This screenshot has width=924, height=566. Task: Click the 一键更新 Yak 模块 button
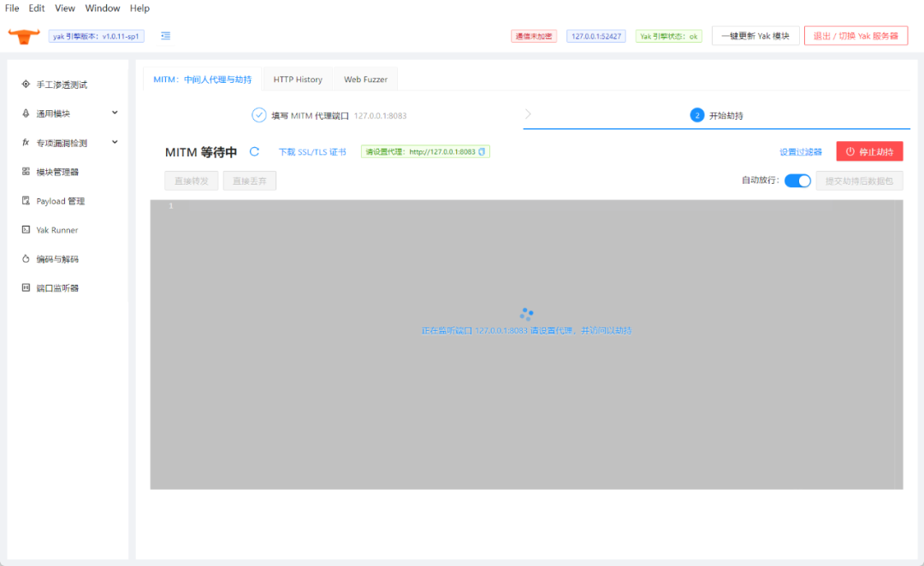755,36
